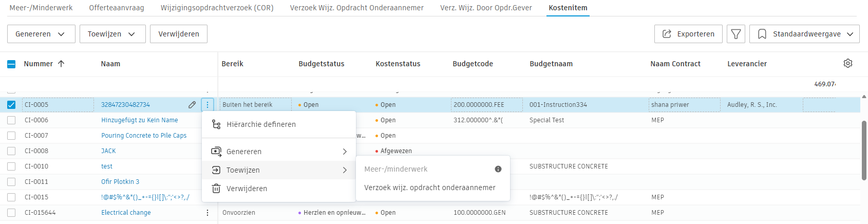Click the trash icon beside Verwijderen in menu

pos(216,189)
